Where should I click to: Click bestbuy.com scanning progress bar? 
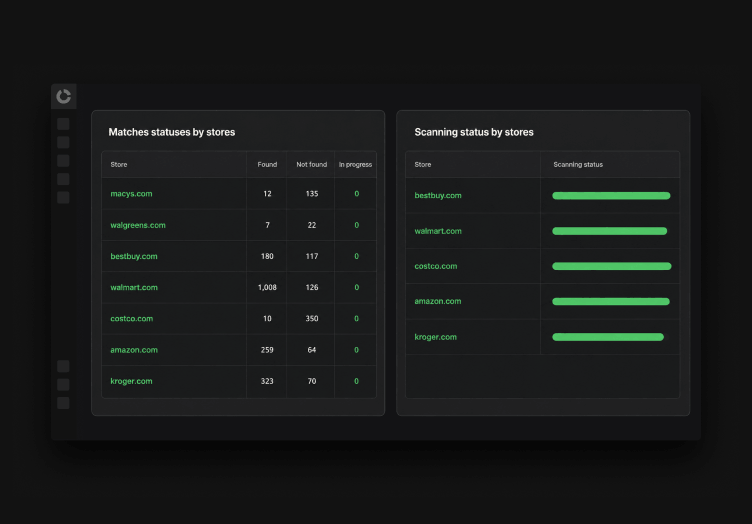tap(611, 196)
